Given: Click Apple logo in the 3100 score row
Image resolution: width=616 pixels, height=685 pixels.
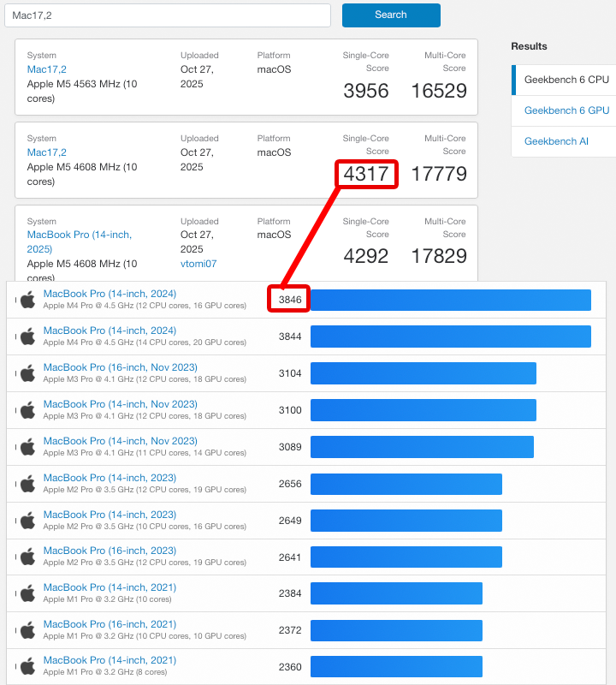Looking at the screenshot, I should tap(27, 410).
